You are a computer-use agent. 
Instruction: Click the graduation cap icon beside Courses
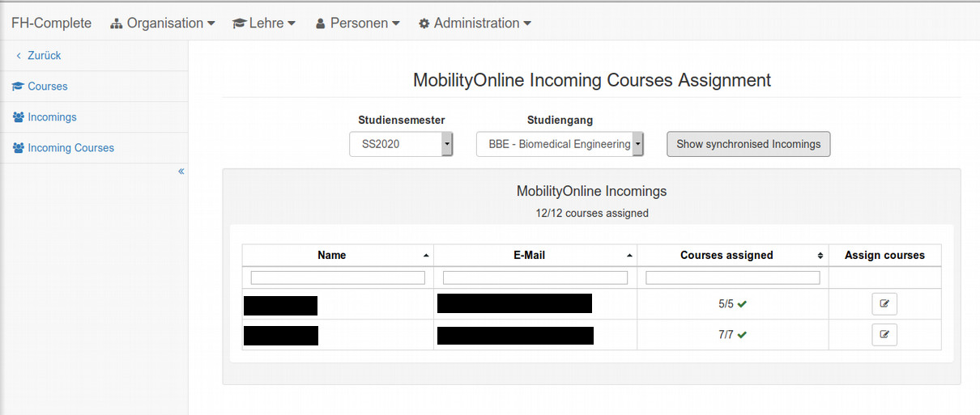click(18, 87)
